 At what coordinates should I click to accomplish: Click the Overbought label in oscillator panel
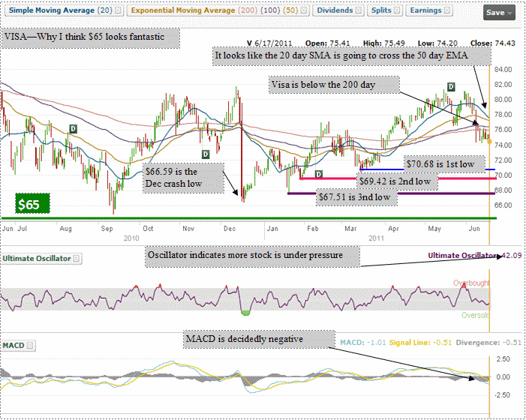pyautogui.click(x=471, y=283)
